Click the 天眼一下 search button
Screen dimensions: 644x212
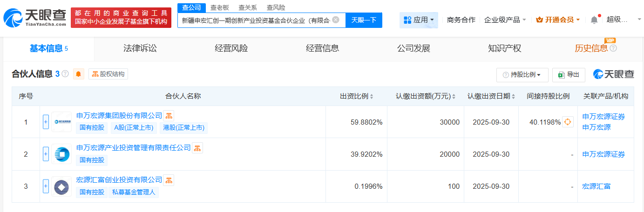click(364, 20)
